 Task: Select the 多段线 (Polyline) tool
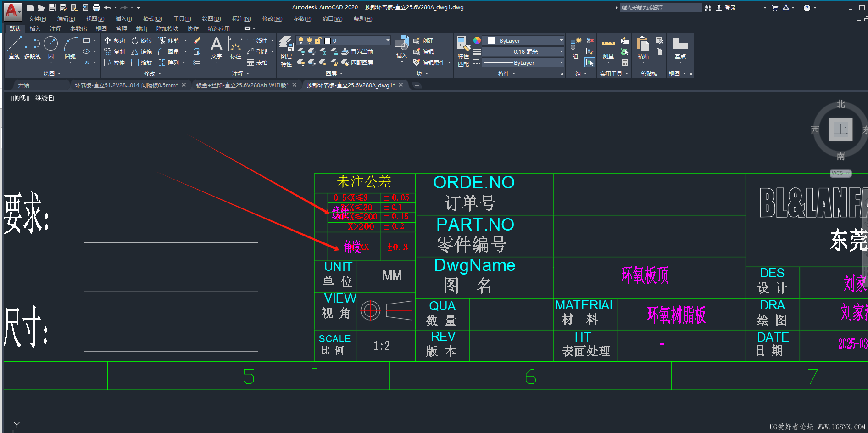click(33, 48)
